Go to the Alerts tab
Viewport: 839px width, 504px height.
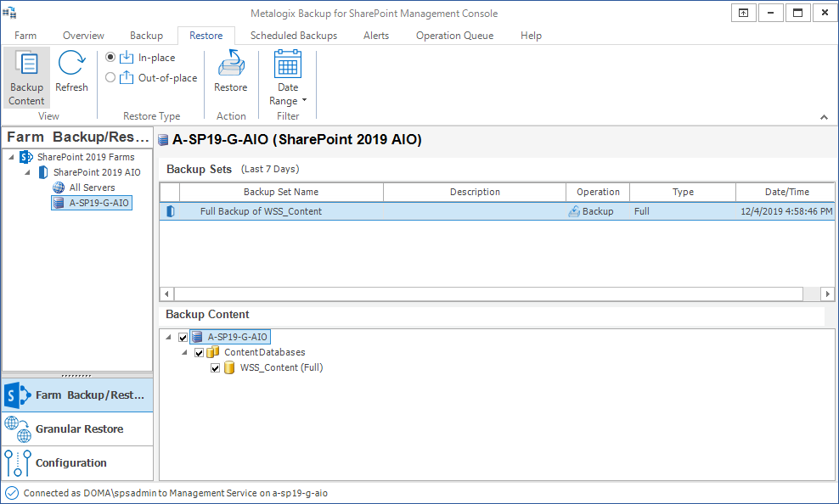pos(376,36)
